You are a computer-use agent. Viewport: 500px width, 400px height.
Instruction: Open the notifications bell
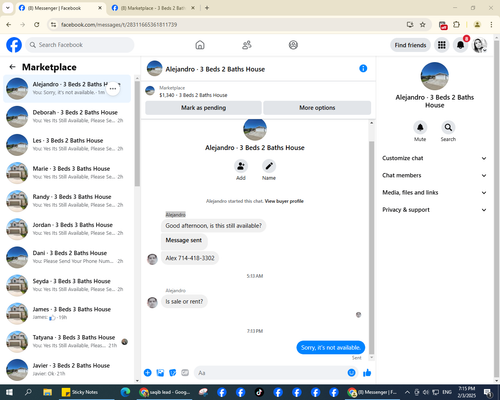(460, 45)
